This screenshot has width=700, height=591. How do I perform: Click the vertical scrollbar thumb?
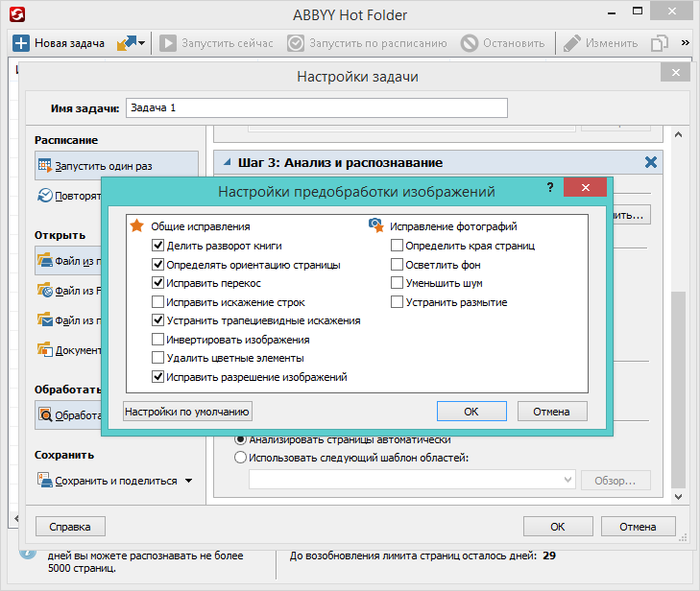click(678, 390)
